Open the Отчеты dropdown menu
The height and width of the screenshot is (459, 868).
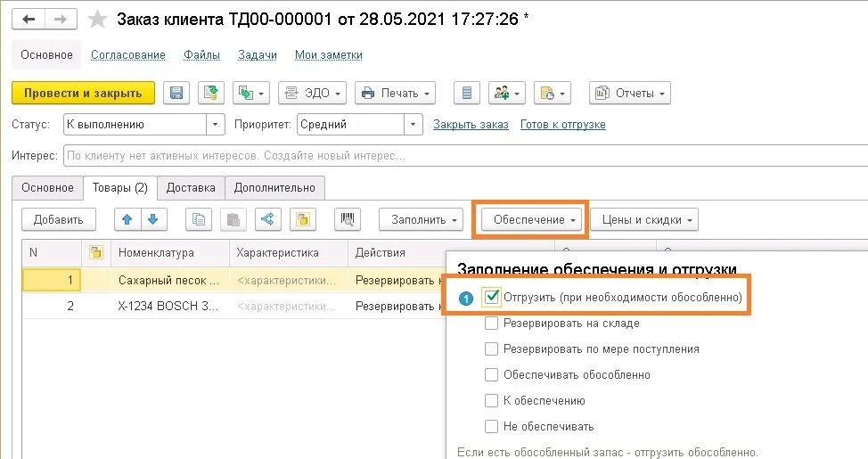coord(630,93)
